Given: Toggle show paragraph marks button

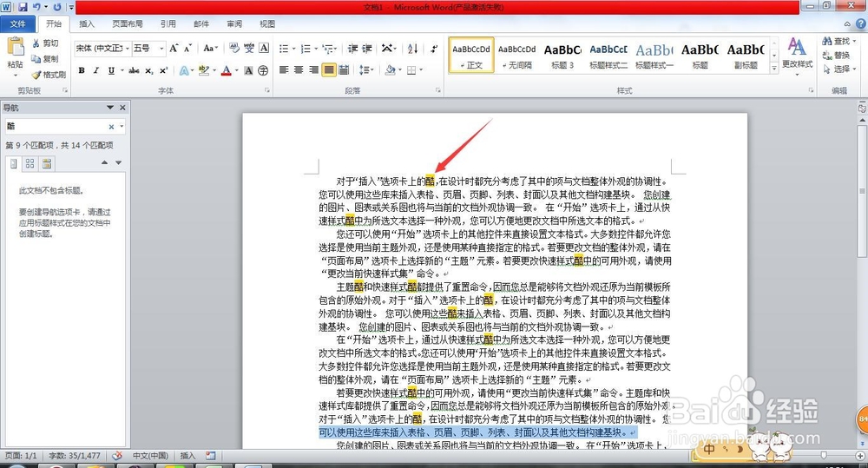Looking at the screenshot, I should pos(433,48).
